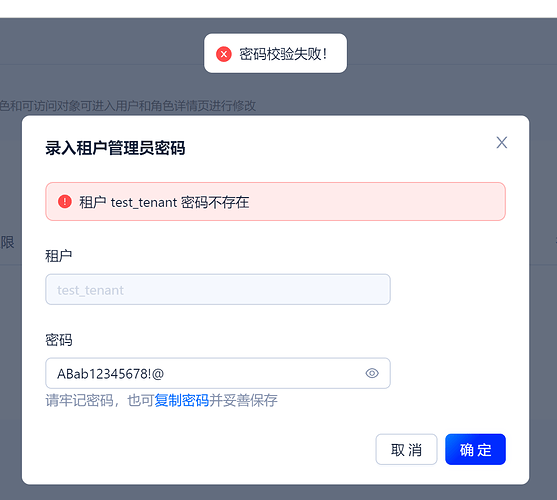Close the 录入租户管理员密码 dialog with X
Viewport: 557px width, 500px height.
pos(502,143)
